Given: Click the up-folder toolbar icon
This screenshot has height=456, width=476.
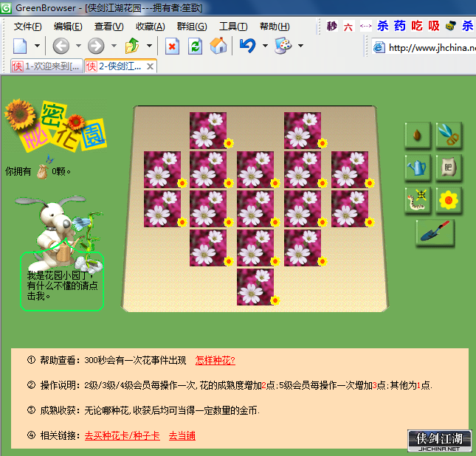Looking at the screenshot, I should click(x=132, y=46).
